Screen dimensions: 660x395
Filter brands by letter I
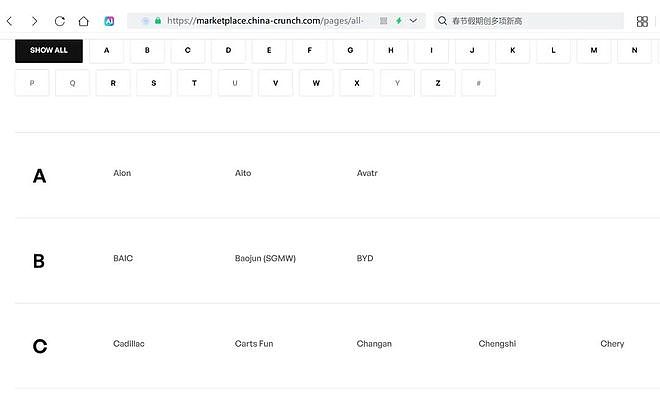[x=431, y=51]
